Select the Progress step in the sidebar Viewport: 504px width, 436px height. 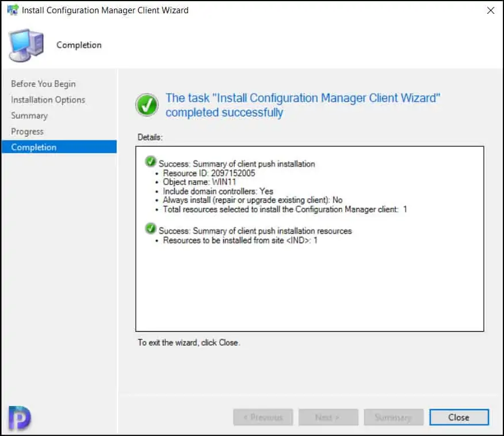point(27,131)
